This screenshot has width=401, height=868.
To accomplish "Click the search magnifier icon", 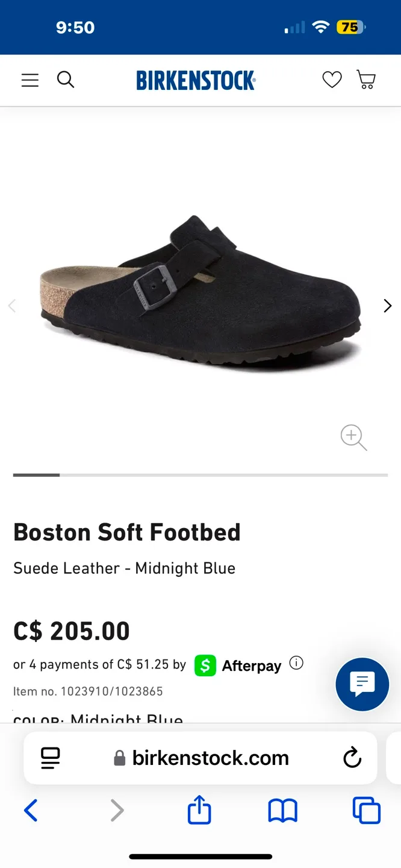I will (x=66, y=79).
